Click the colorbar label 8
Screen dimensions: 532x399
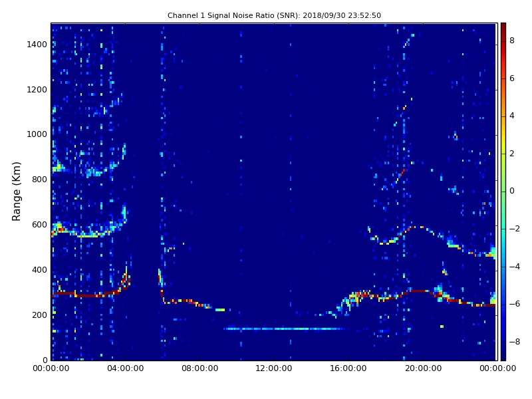pyautogui.click(x=512, y=41)
